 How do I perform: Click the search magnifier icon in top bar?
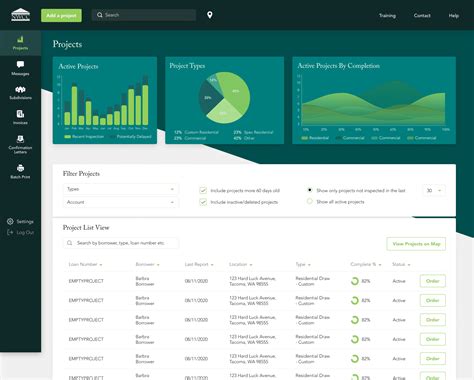[x=100, y=15]
